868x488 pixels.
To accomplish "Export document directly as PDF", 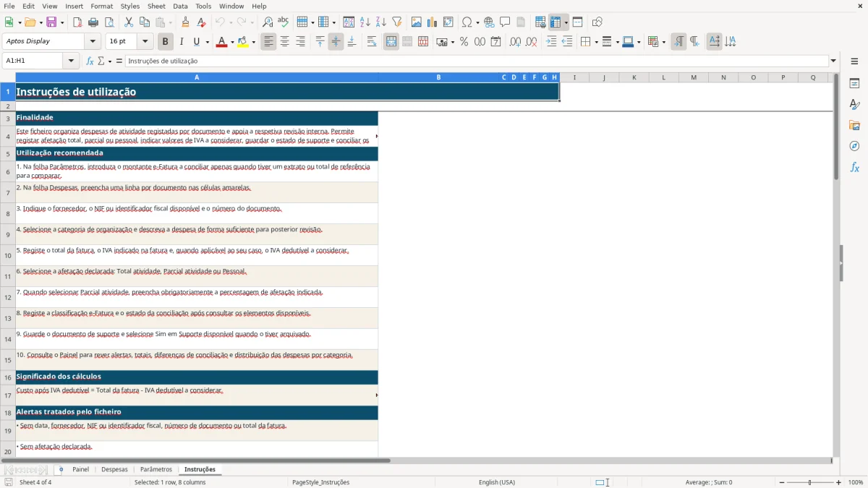I will click(77, 22).
